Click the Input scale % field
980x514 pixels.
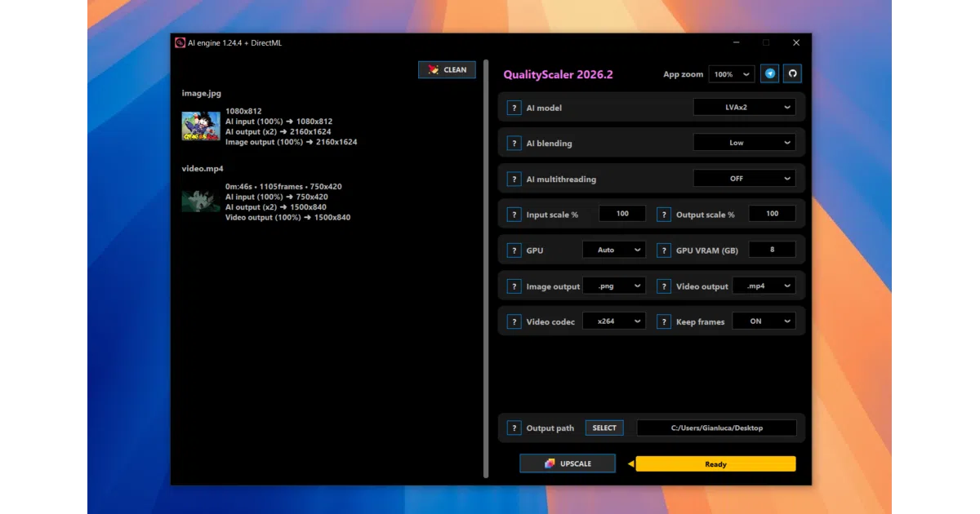[x=622, y=214]
